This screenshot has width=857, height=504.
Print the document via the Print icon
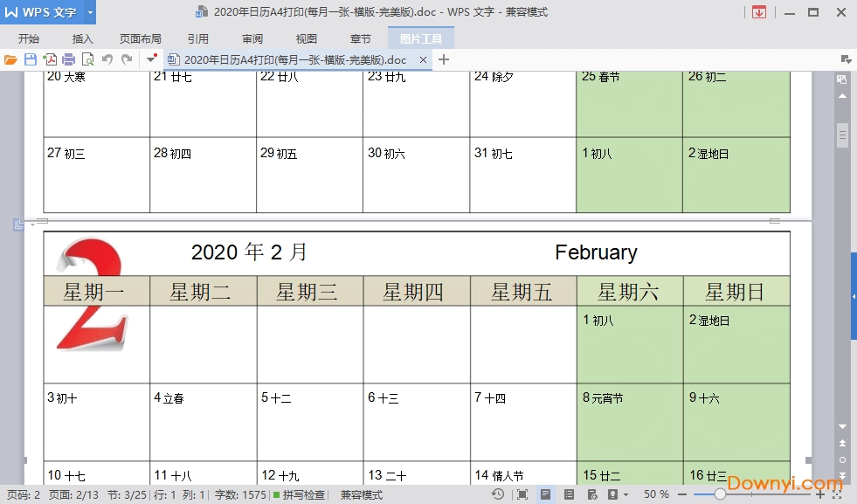click(69, 59)
